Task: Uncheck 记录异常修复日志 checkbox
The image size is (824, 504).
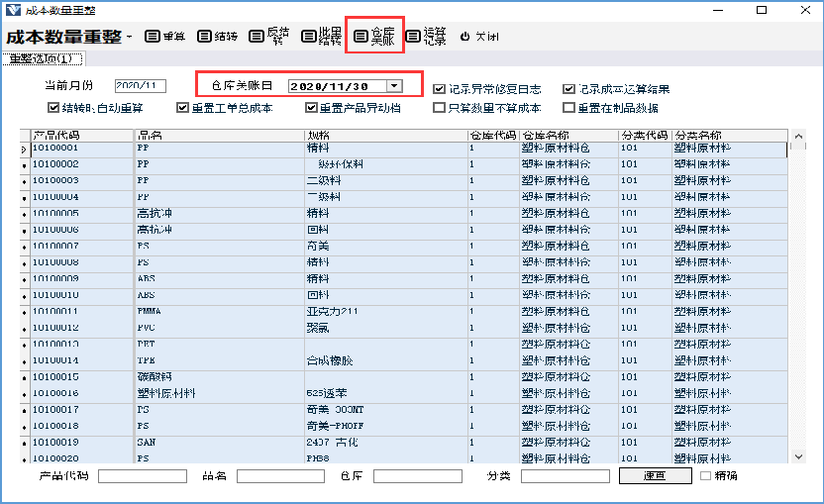Action: [x=440, y=88]
